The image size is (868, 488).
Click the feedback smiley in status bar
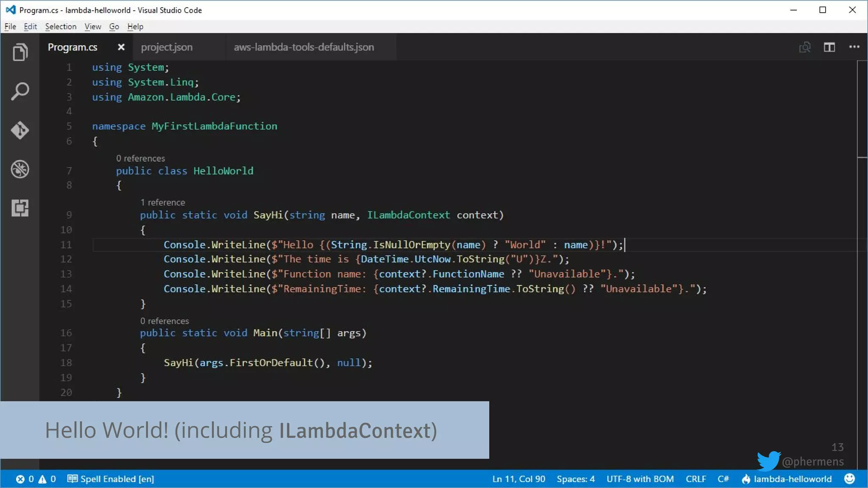[x=849, y=479]
